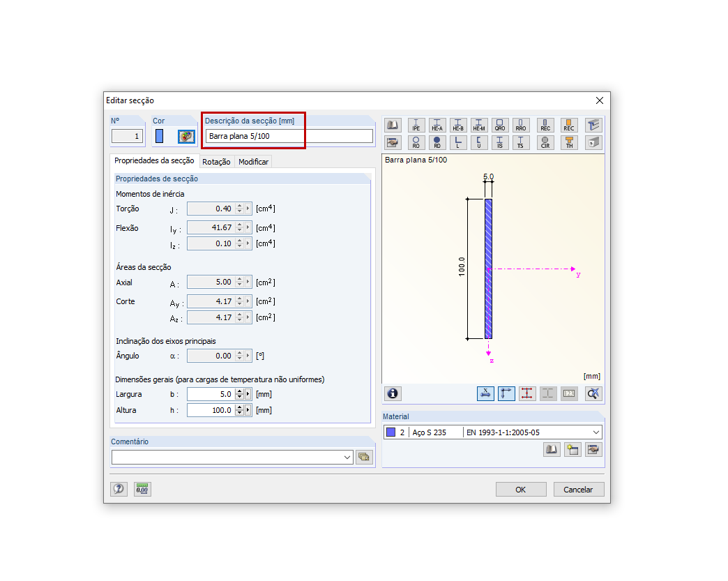The height and width of the screenshot is (581, 728).
Task: Open the massive section 3D block icon
Action: pyautogui.click(x=593, y=142)
